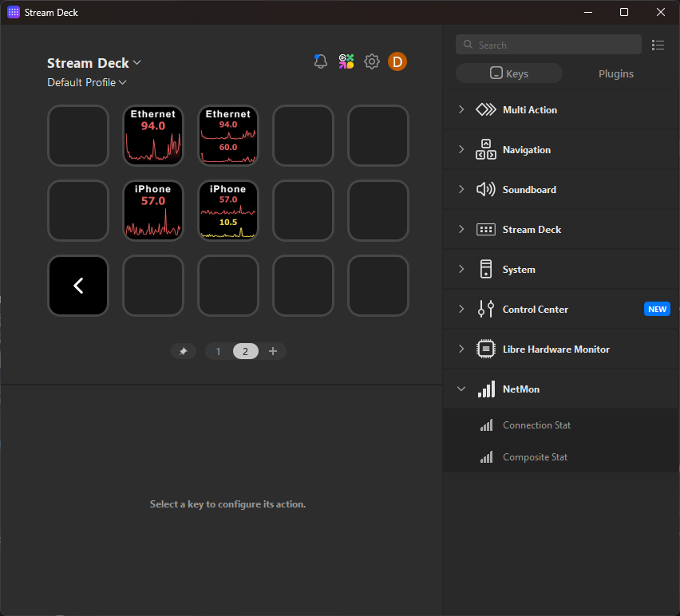Expand the Multi Action category chevron

(x=461, y=109)
